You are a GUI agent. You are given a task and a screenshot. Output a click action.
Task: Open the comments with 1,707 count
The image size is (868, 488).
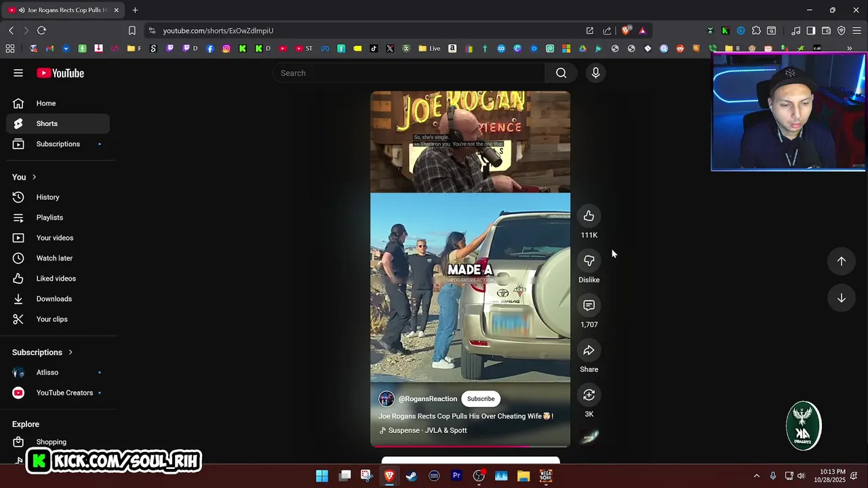(589, 306)
